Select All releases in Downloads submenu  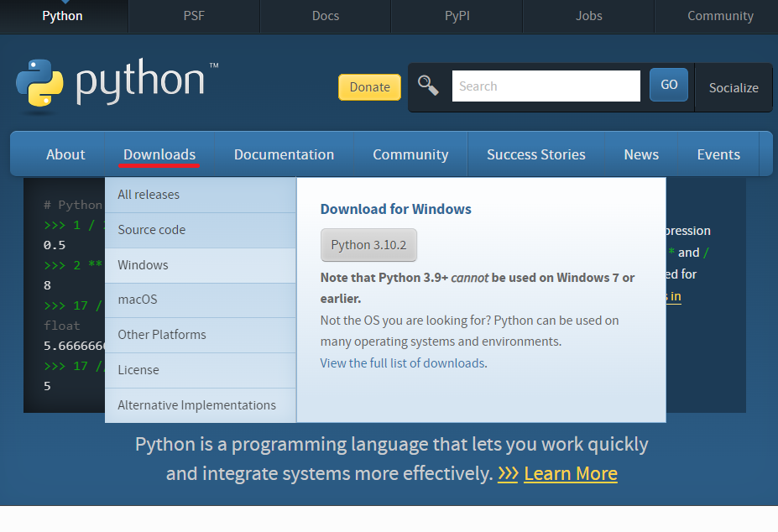point(201,195)
